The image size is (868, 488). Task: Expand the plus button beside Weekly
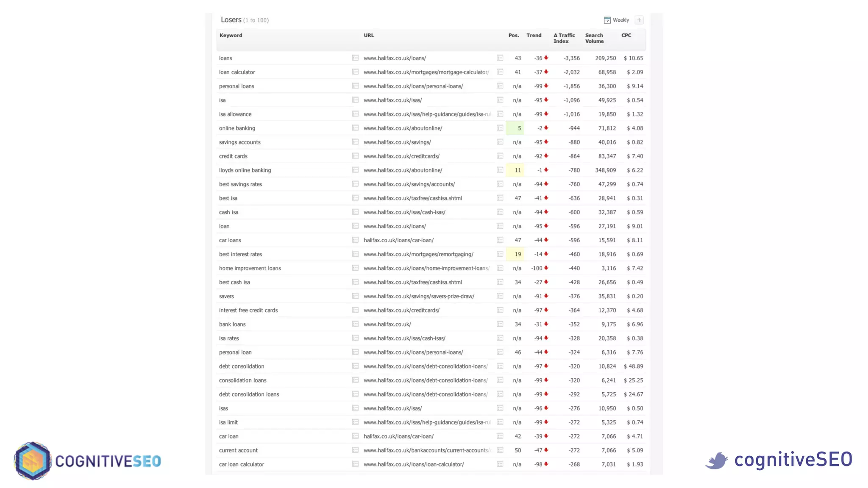tap(639, 20)
